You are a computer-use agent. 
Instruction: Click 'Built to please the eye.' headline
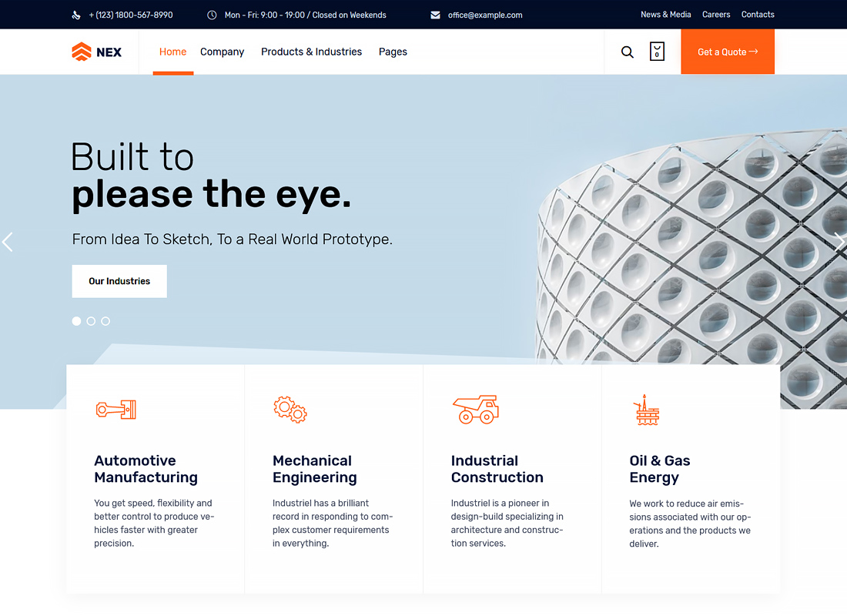tap(211, 176)
